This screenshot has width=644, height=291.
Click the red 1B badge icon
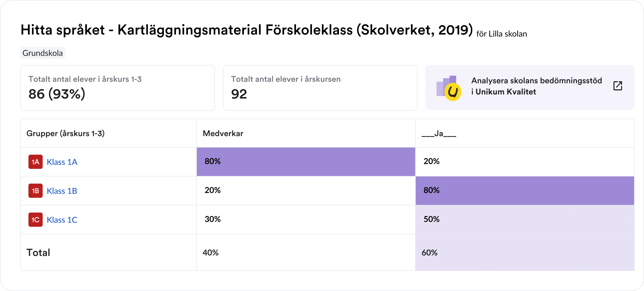[35, 191]
